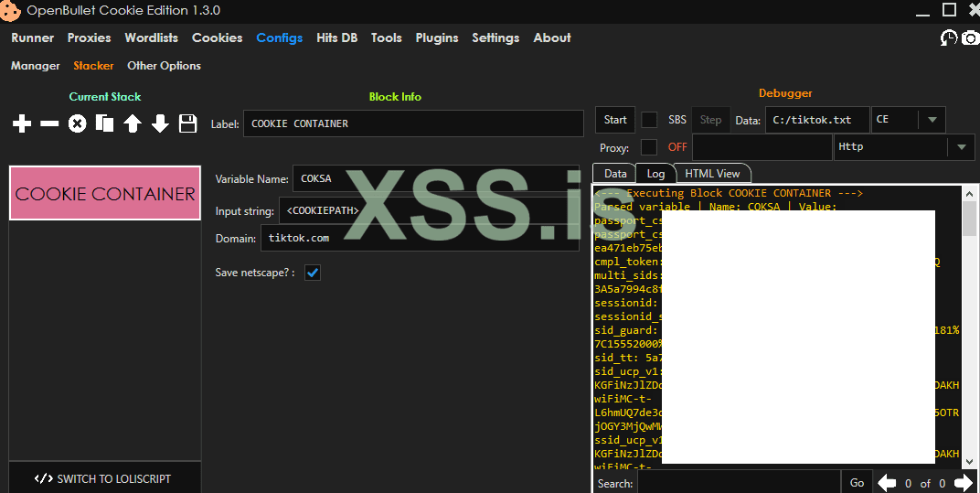Open the Settings menu
Screen dimensions: 980x493
pyautogui.click(x=495, y=38)
